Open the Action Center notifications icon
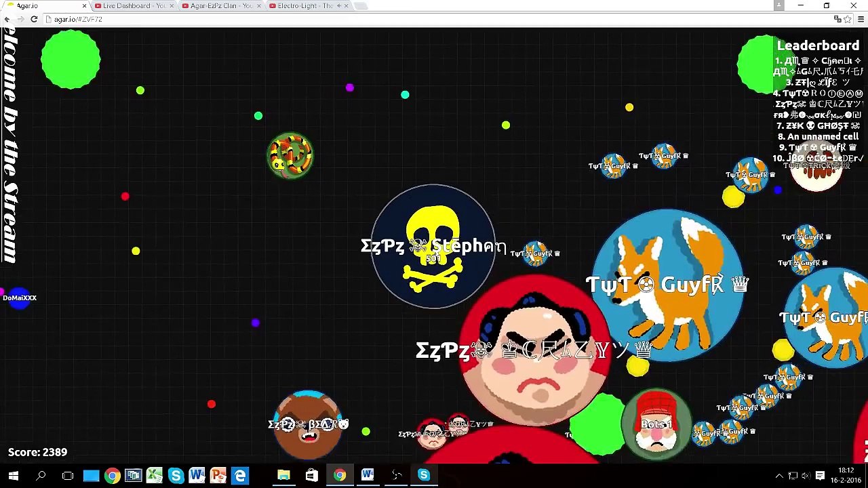The image size is (868, 488). coord(820,476)
